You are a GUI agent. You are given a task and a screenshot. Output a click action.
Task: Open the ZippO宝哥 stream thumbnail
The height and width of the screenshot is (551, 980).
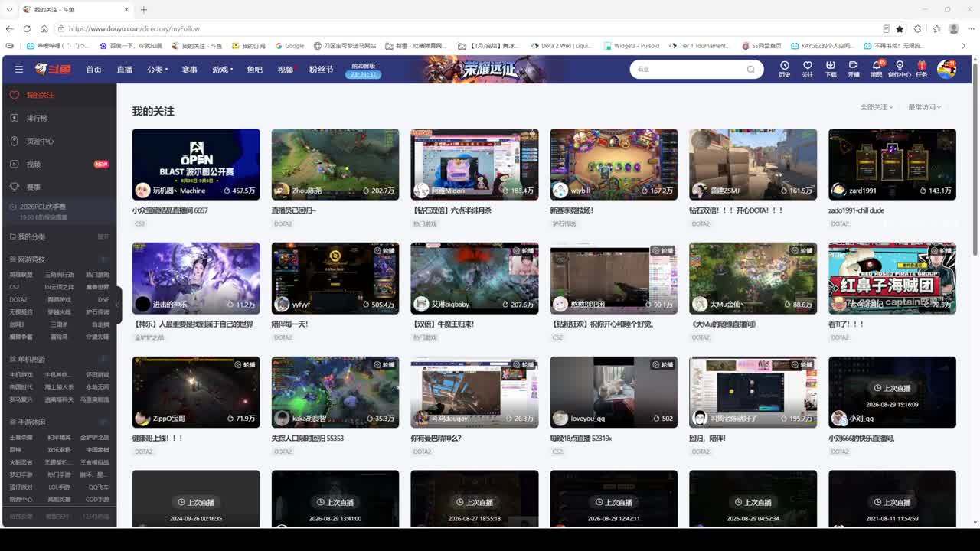(196, 392)
